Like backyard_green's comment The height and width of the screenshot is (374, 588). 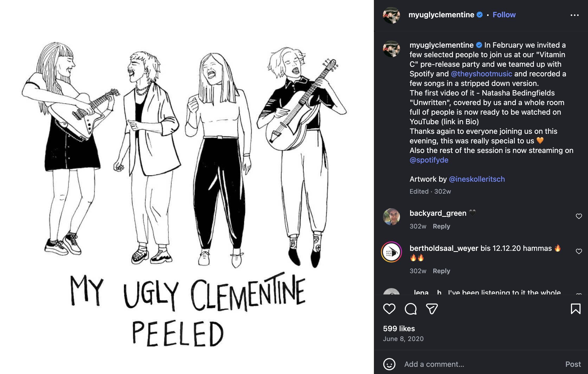pos(579,216)
